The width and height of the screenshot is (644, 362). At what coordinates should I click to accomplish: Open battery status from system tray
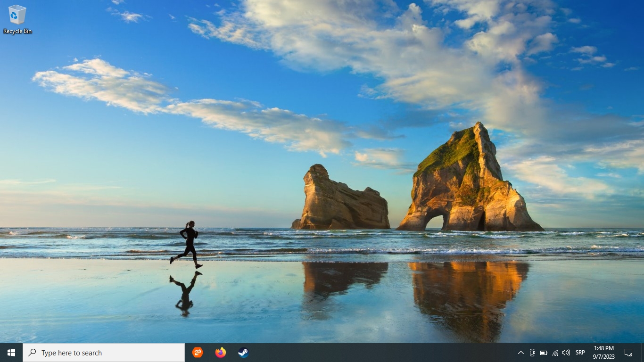(544, 353)
